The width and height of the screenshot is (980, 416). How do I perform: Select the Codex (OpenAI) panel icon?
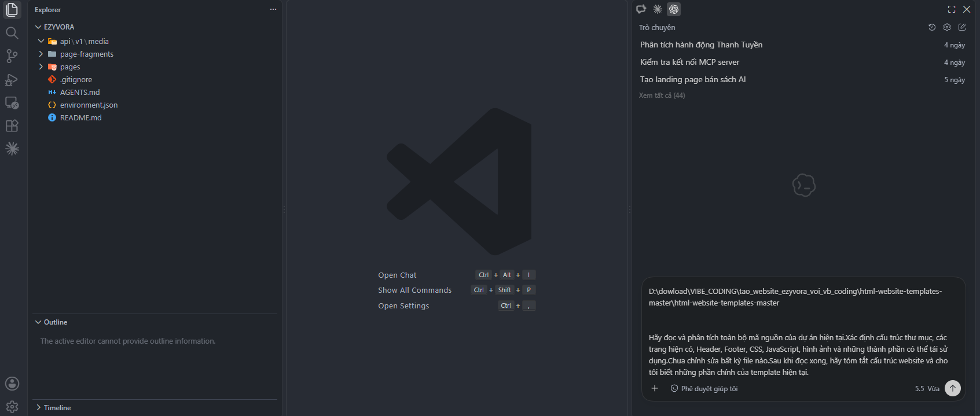[674, 9]
